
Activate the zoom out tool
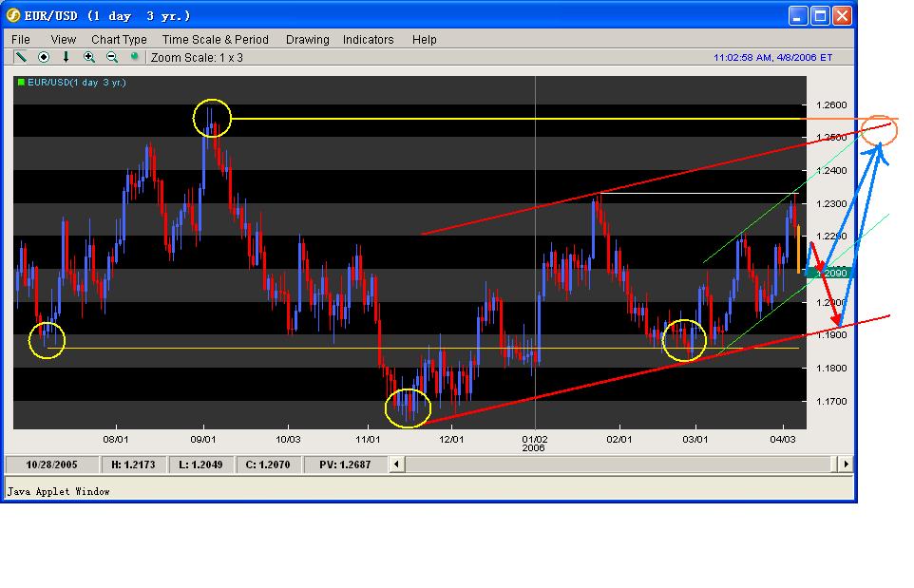click(111, 57)
